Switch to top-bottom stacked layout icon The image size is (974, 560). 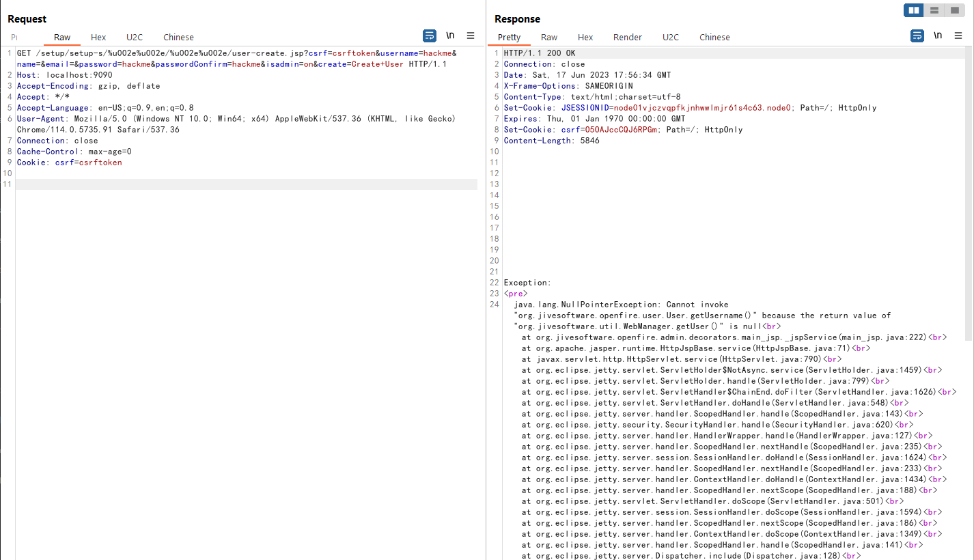click(934, 10)
